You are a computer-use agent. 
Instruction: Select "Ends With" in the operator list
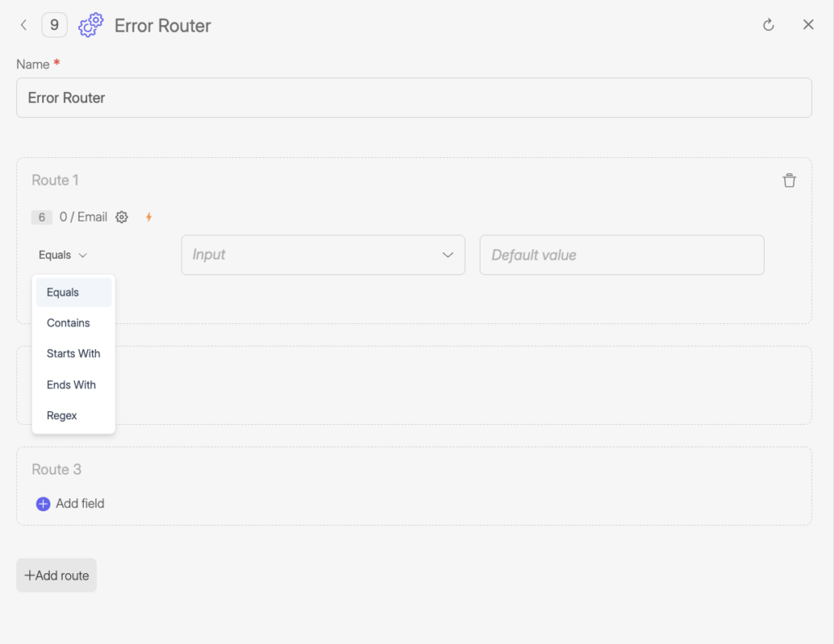point(71,384)
